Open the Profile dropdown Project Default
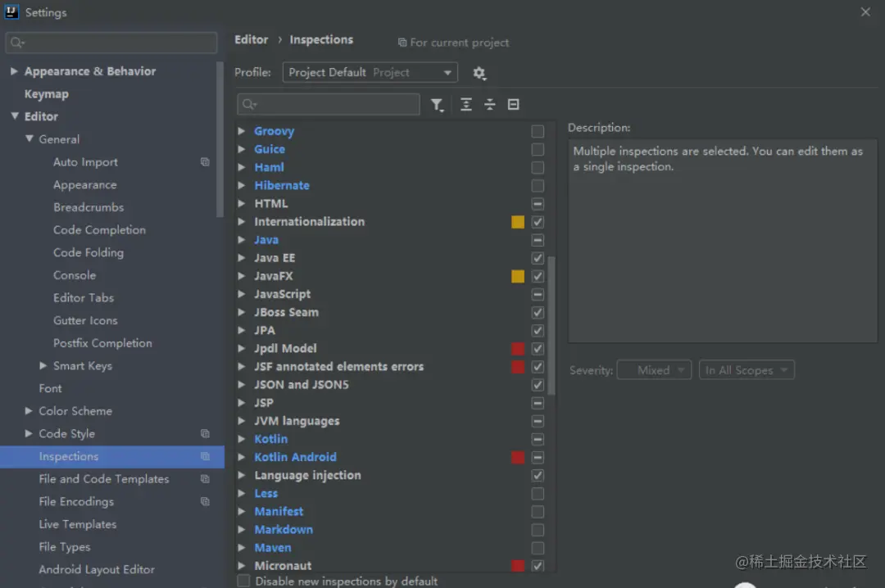The height and width of the screenshot is (588, 885). pyautogui.click(x=370, y=73)
